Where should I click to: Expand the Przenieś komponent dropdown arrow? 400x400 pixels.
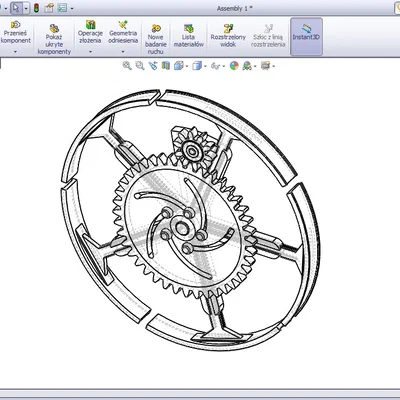click(15, 52)
